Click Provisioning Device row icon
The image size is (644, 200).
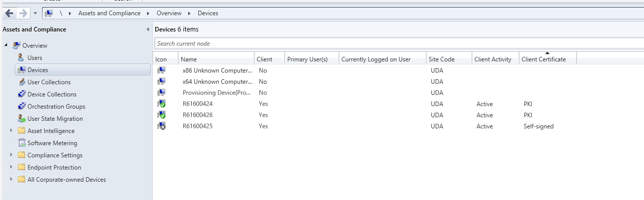(161, 93)
